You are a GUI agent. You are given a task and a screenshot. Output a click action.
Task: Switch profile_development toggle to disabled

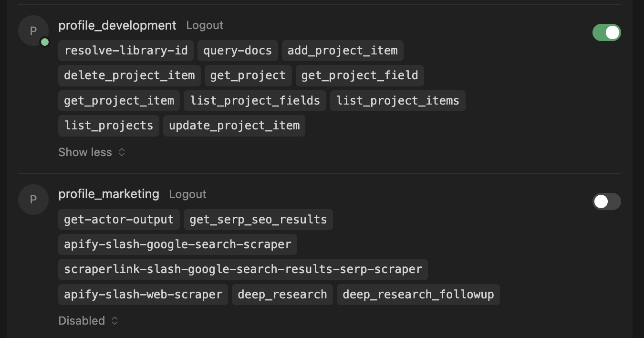tap(606, 32)
